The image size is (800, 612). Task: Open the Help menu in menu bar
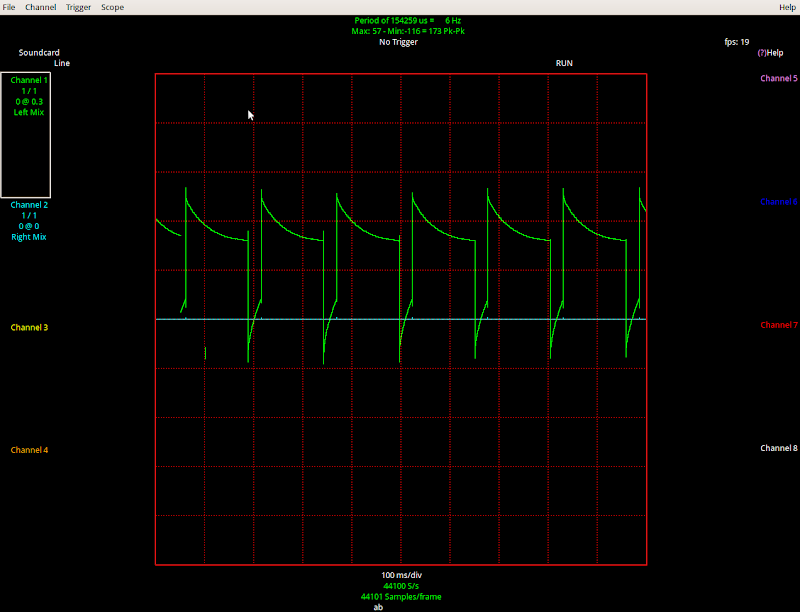click(787, 7)
